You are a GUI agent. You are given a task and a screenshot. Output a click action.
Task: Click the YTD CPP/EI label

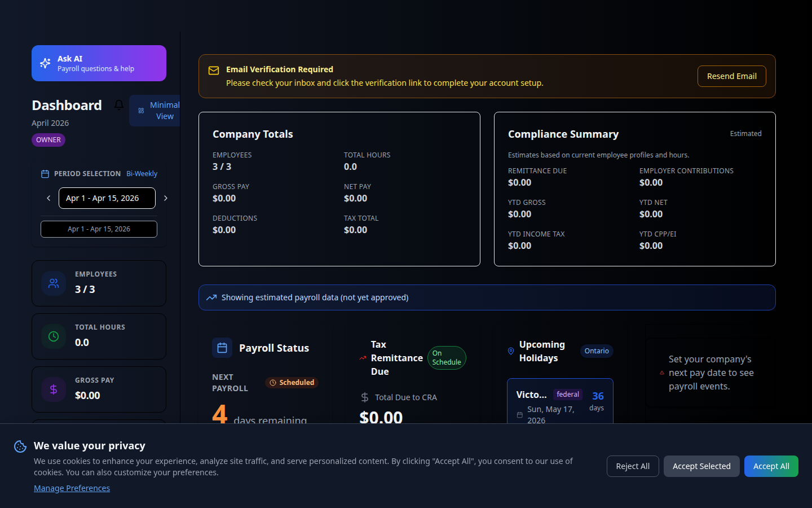pos(657,234)
